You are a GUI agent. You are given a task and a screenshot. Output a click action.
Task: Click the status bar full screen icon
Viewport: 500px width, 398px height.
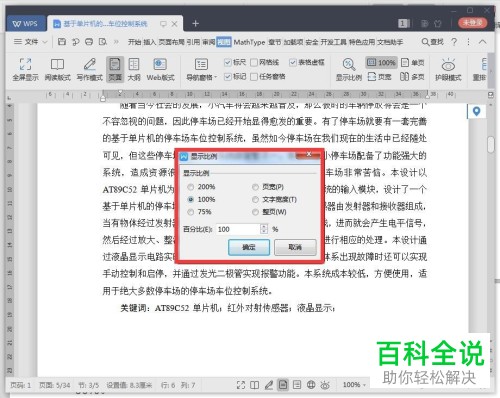pyautogui.click(x=241, y=385)
